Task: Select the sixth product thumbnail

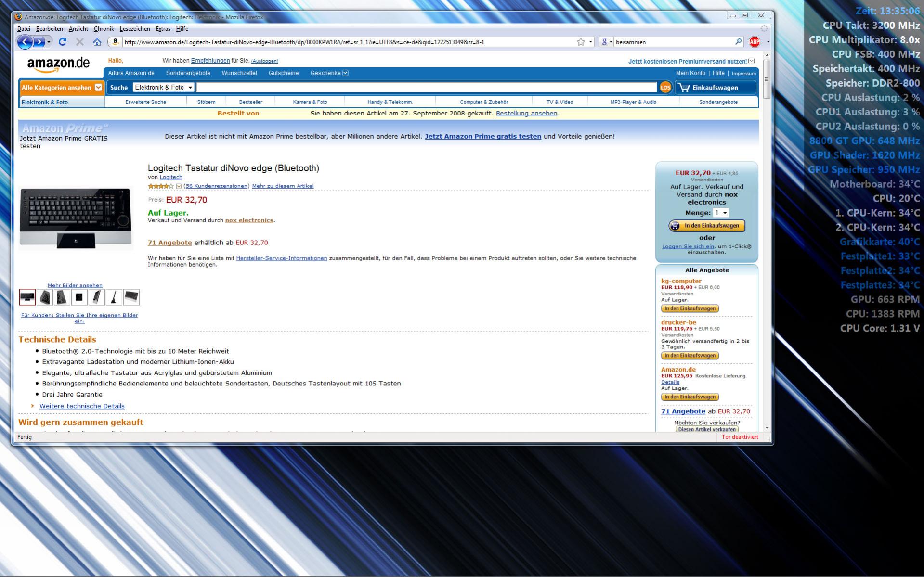Action: pos(114,297)
